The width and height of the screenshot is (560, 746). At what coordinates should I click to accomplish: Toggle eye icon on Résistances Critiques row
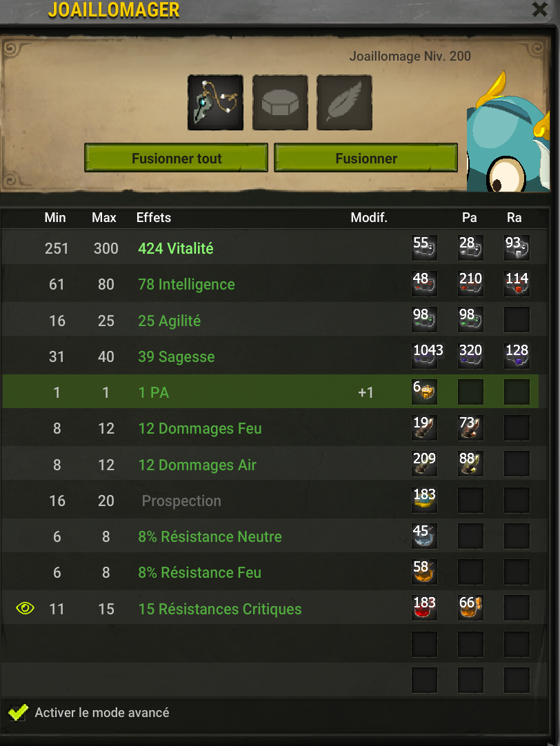pos(26,608)
